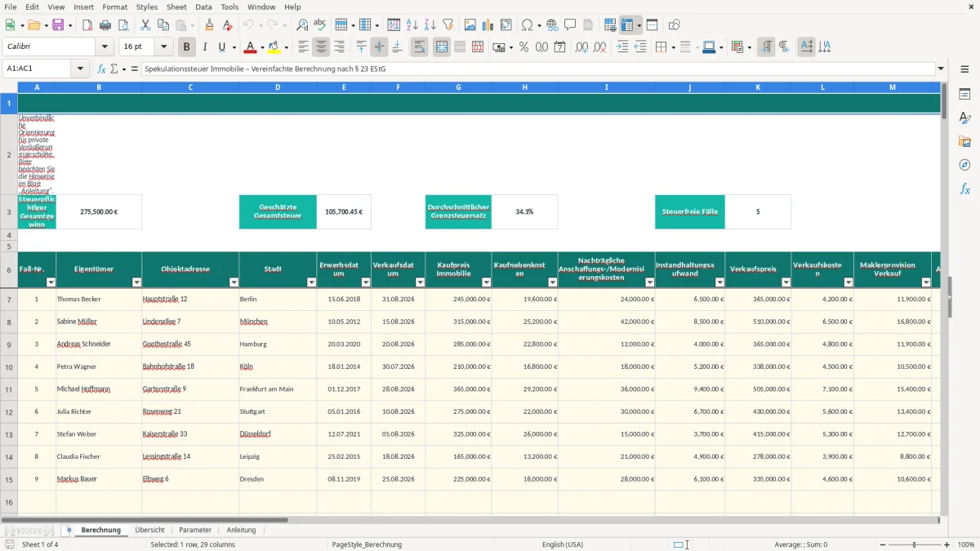The image size is (980, 551).
Task: Merge and center cells
Action: pyautogui.click(x=442, y=47)
